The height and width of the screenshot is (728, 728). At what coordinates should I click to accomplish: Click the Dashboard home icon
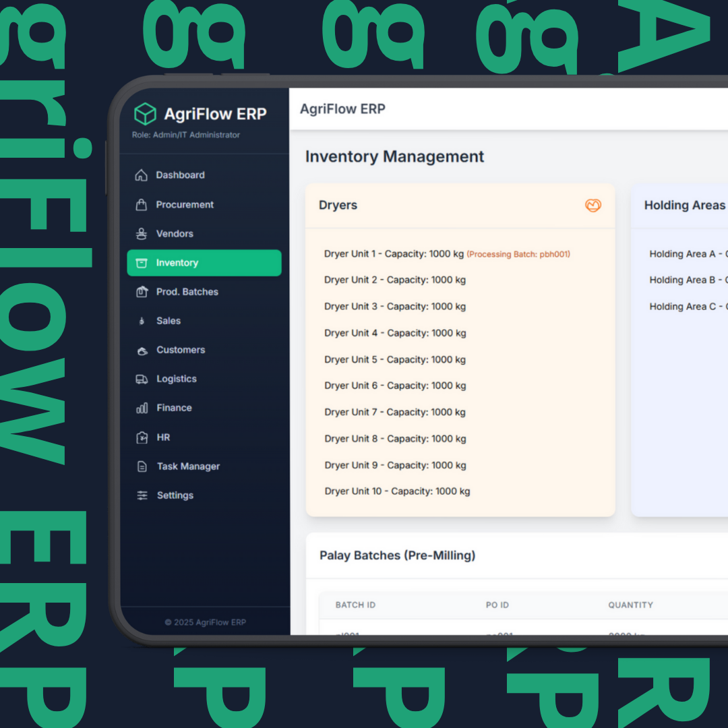click(142, 175)
